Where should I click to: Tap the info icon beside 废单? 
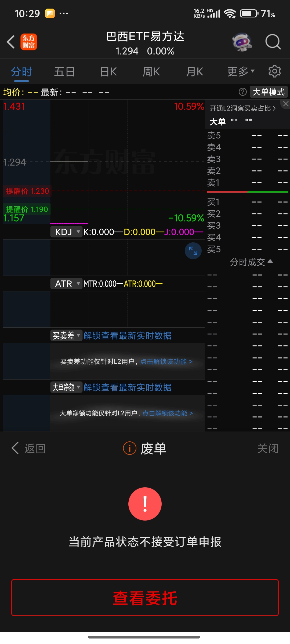[x=129, y=448]
